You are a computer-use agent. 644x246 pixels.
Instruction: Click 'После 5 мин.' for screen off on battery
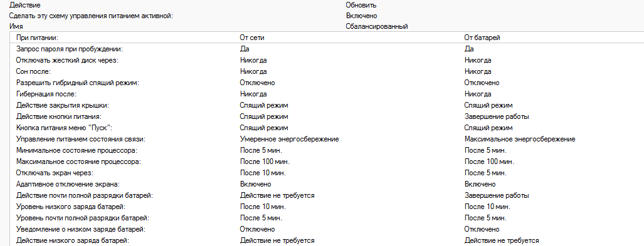(485, 173)
